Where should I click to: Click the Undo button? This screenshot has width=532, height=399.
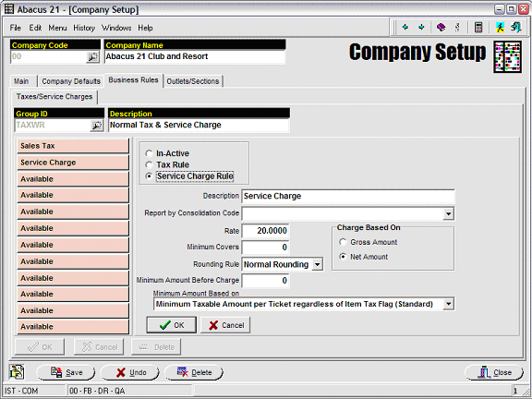[130, 372]
